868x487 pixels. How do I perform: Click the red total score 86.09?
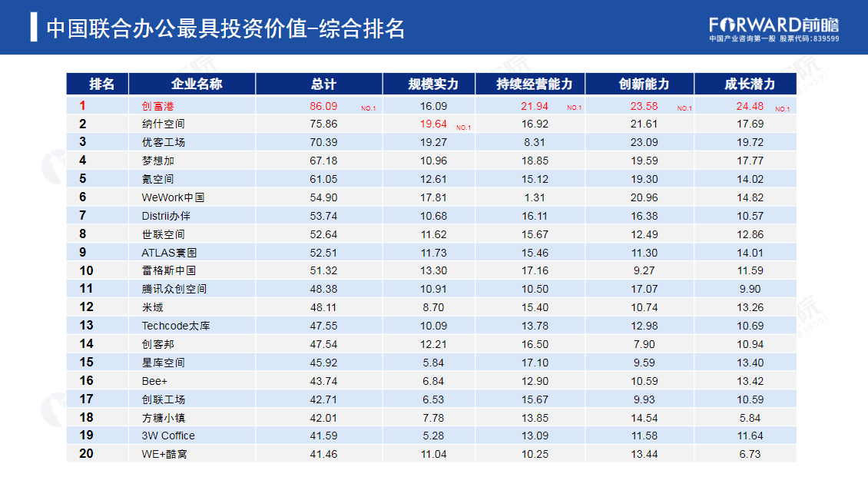[323, 106]
